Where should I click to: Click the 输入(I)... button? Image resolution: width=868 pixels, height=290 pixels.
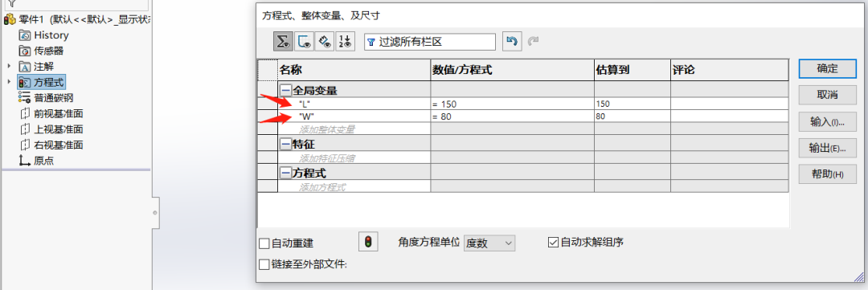pyautogui.click(x=828, y=122)
